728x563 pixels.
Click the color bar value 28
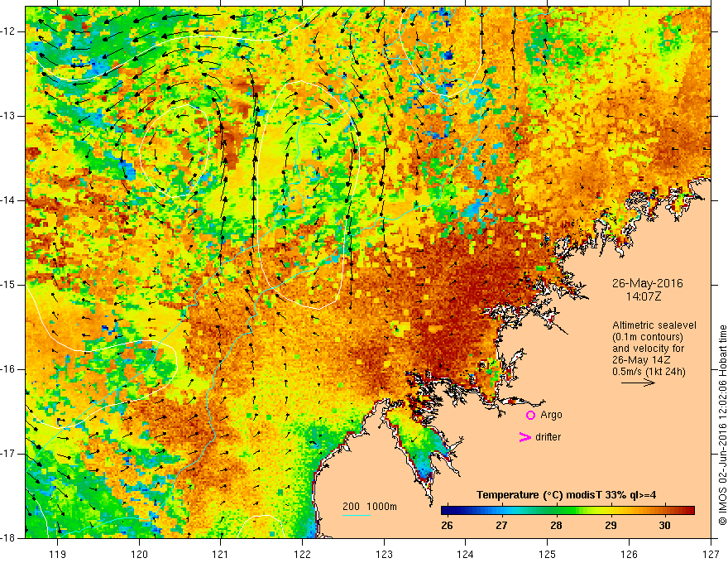click(556, 526)
